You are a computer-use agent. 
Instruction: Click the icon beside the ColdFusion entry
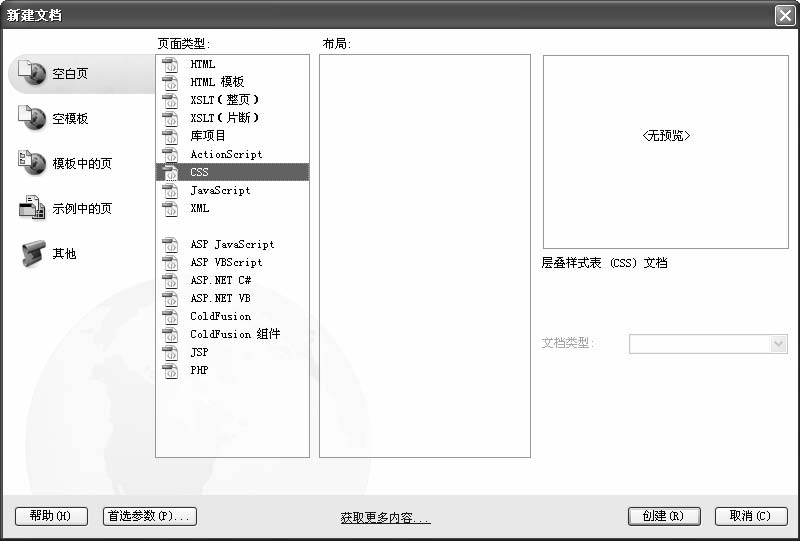pos(170,316)
